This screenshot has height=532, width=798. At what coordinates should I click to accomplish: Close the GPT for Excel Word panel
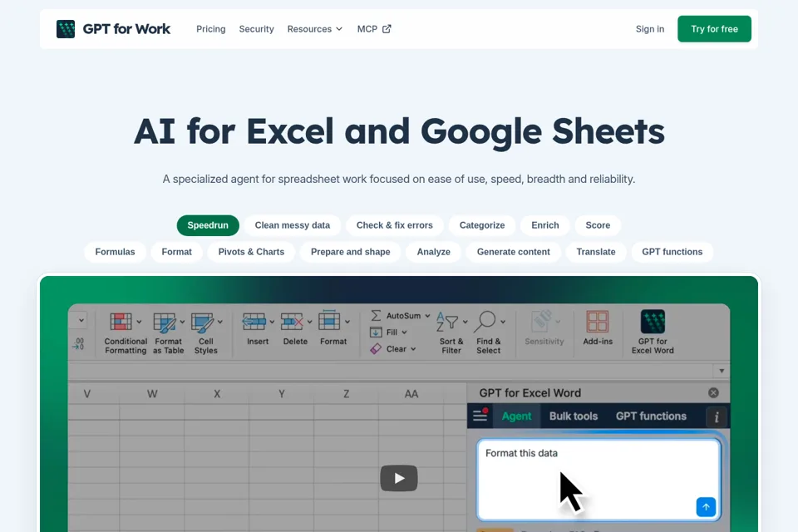(x=713, y=392)
